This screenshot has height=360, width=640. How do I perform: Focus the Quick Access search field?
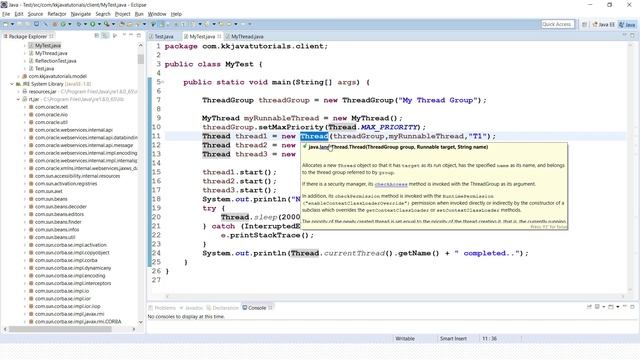click(558, 24)
